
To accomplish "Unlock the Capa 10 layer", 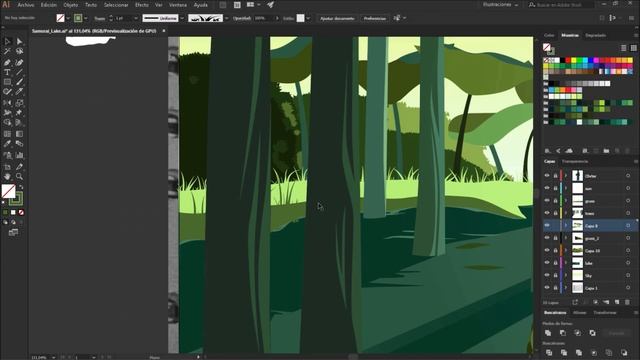I will tap(556, 251).
